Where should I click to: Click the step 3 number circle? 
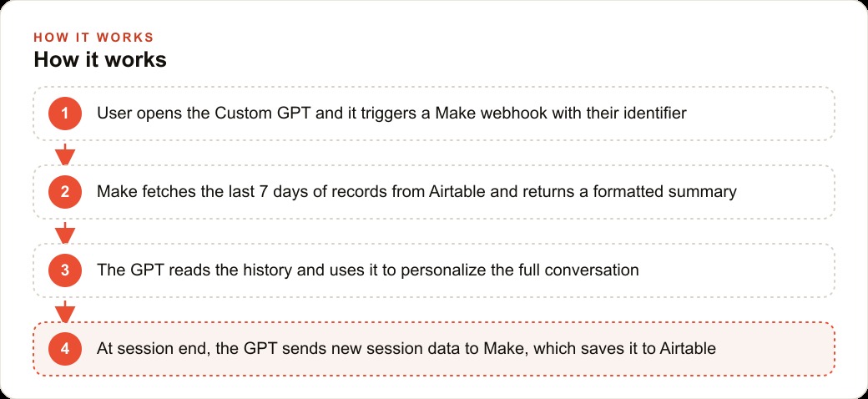point(65,270)
